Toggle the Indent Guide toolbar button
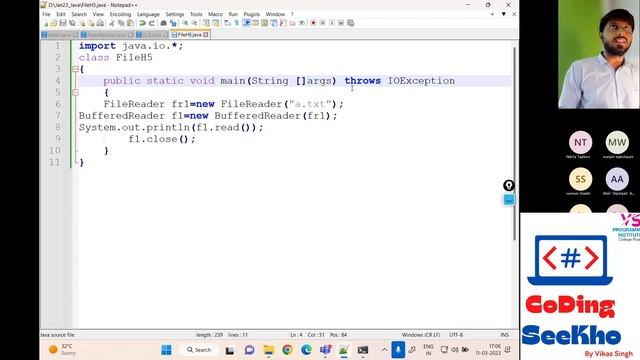The image size is (640, 360). pyautogui.click(x=247, y=23)
